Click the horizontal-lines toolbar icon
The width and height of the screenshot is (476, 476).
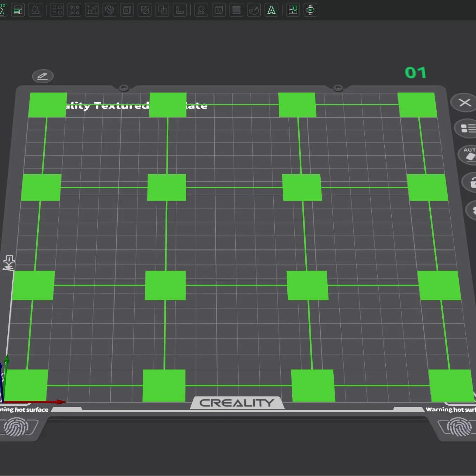(236, 10)
